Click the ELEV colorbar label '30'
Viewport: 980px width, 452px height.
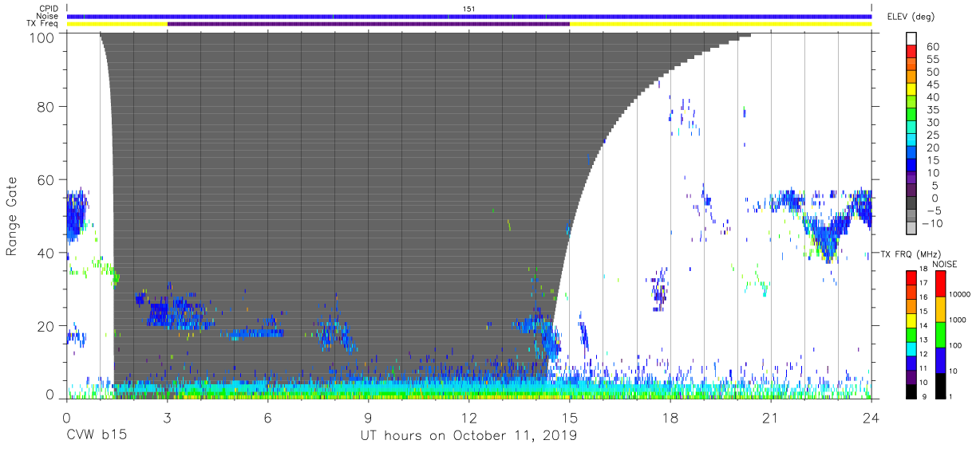tap(932, 123)
